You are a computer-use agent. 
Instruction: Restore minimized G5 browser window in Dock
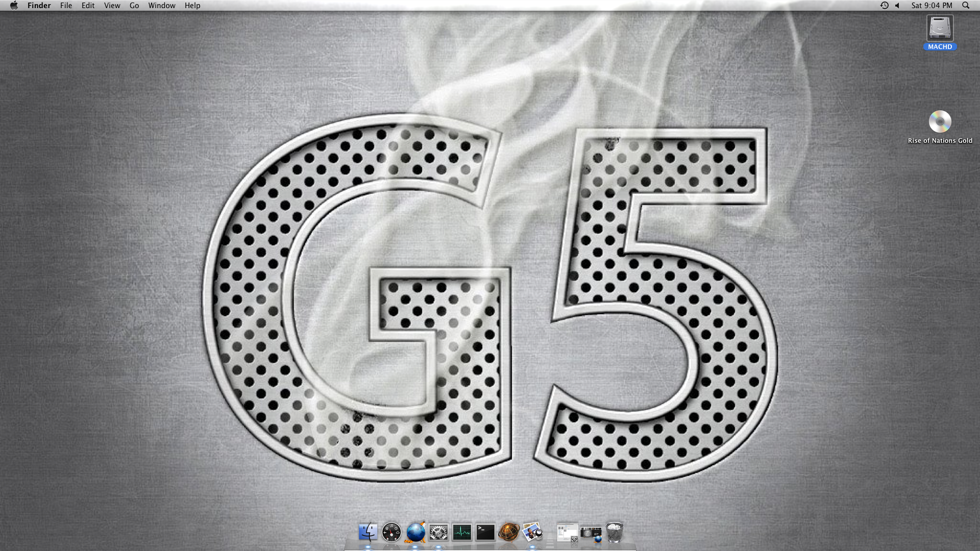[x=591, y=534]
